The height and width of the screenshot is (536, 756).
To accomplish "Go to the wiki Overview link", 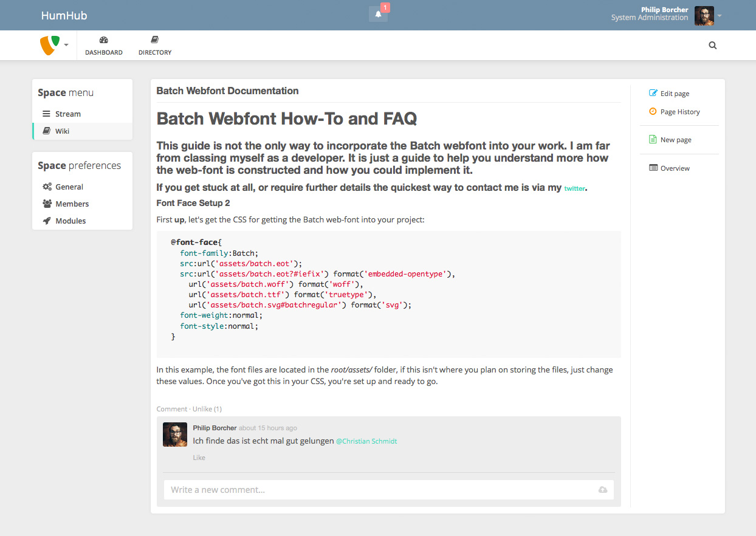I will click(675, 168).
